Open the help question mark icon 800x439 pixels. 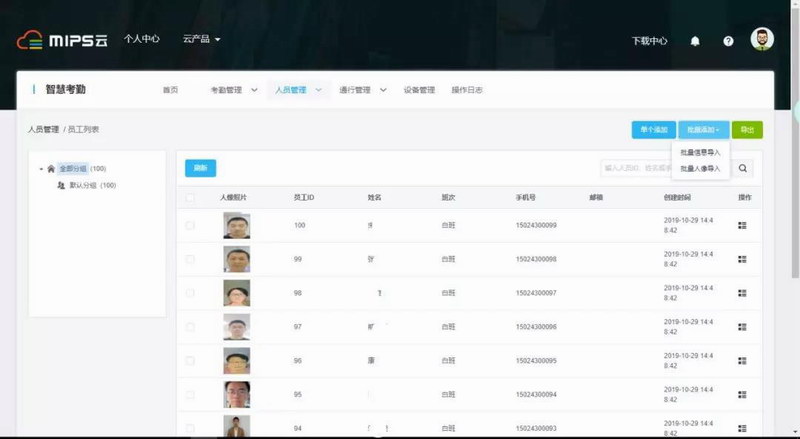[728, 41]
